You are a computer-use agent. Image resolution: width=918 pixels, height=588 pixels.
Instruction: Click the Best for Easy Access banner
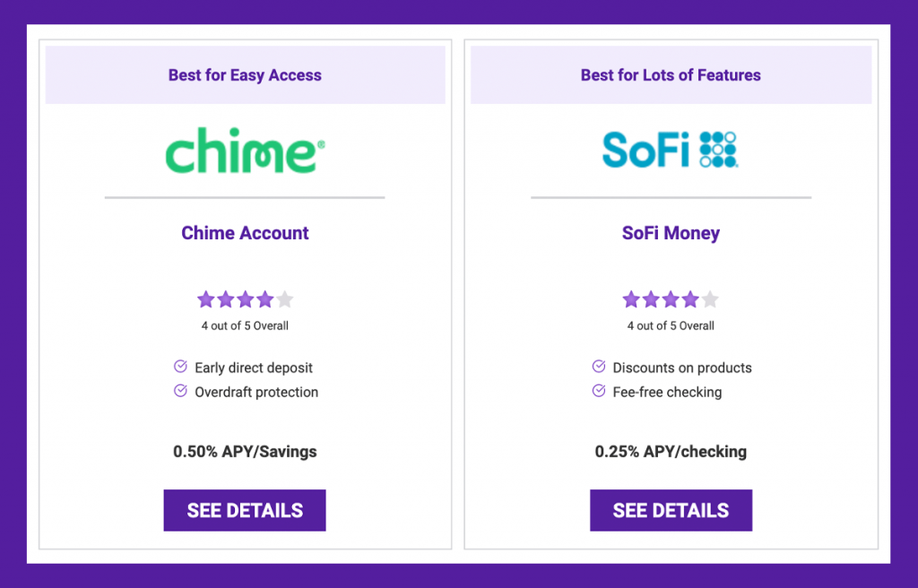click(245, 75)
